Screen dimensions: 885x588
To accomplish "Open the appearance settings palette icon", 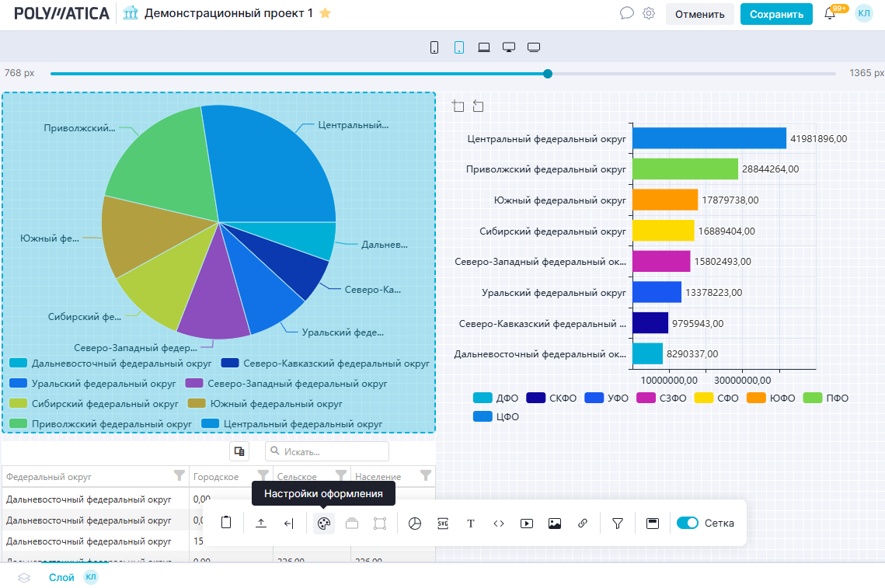I will [x=324, y=524].
